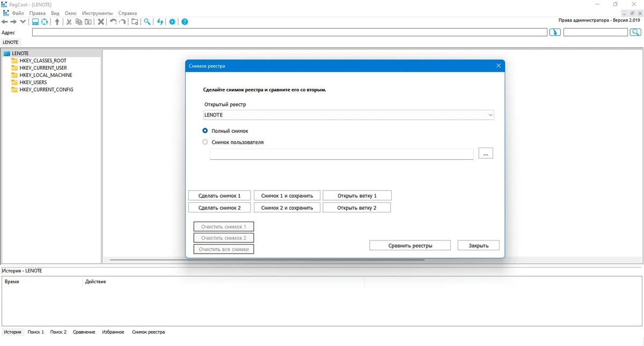This screenshot has width=644, height=346.
Task: Click the blue refresh arrows toolbar icon
Action: pyautogui.click(x=160, y=22)
